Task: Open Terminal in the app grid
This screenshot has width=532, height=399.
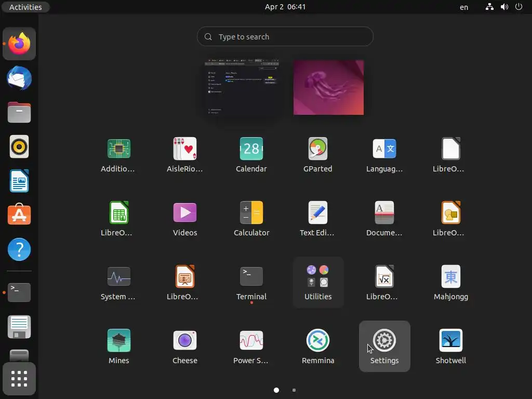Action: (x=251, y=276)
